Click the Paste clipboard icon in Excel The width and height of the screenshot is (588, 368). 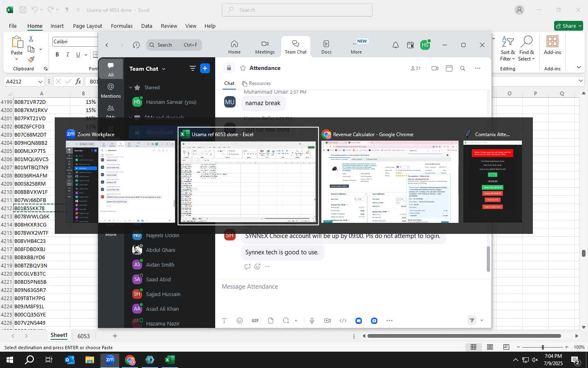[17, 42]
